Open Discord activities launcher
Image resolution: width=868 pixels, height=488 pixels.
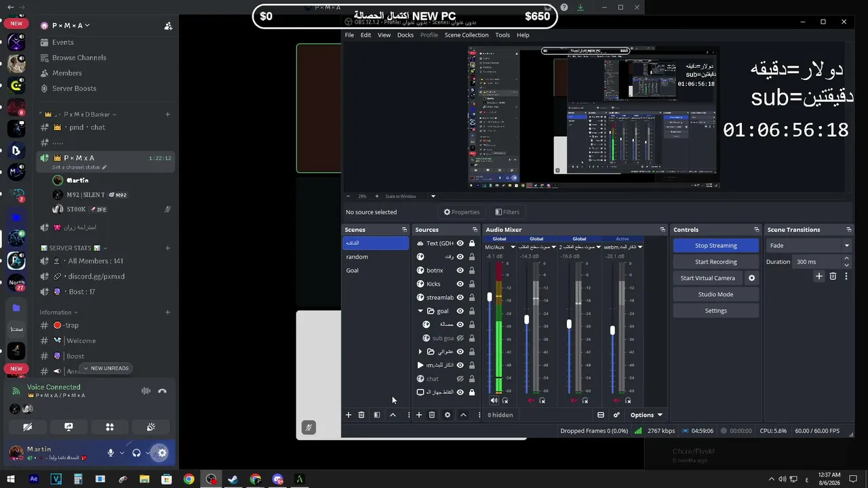click(110, 427)
